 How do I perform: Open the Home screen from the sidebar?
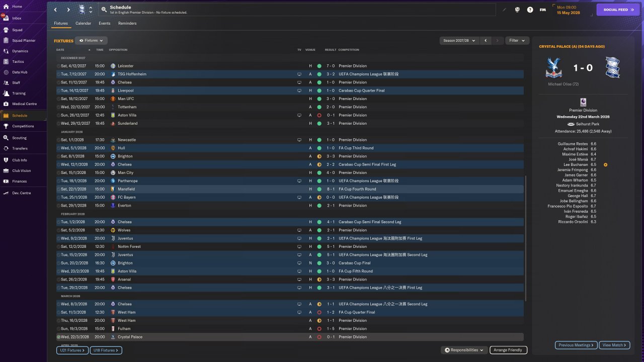[x=17, y=7]
